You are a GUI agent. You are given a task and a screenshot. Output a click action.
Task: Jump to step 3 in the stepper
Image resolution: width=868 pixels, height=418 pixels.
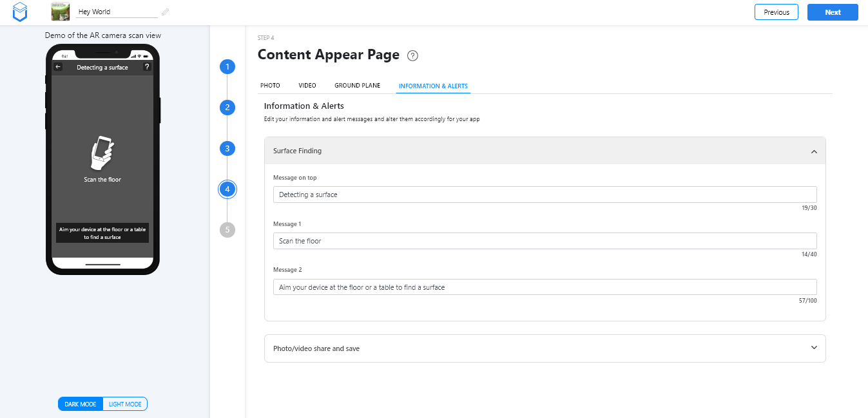pos(227,149)
